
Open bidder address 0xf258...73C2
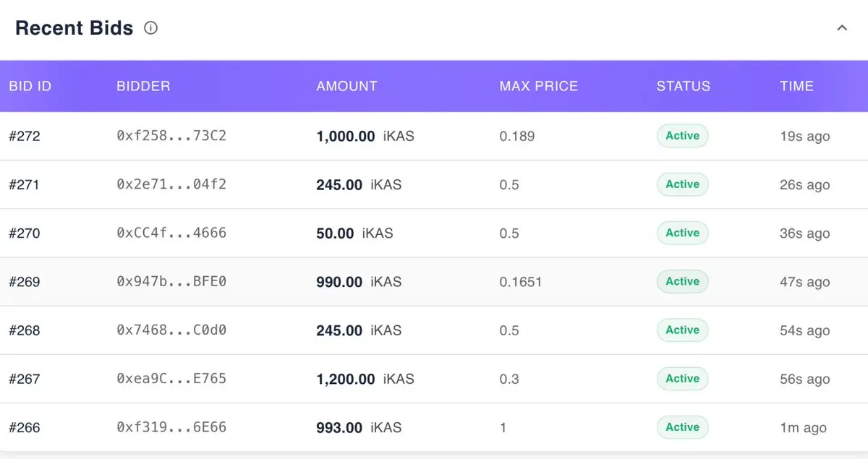[x=171, y=136]
